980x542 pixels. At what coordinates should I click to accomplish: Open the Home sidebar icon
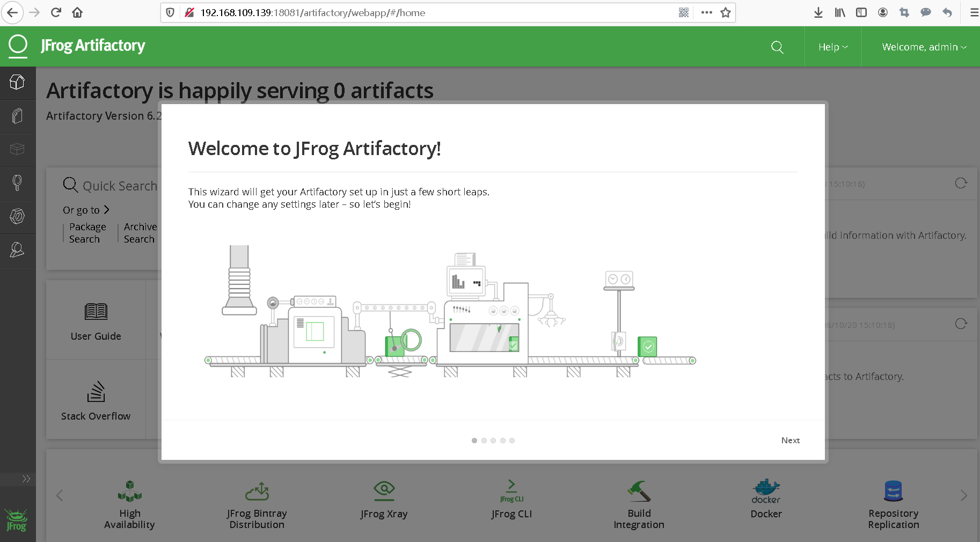pos(17,83)
